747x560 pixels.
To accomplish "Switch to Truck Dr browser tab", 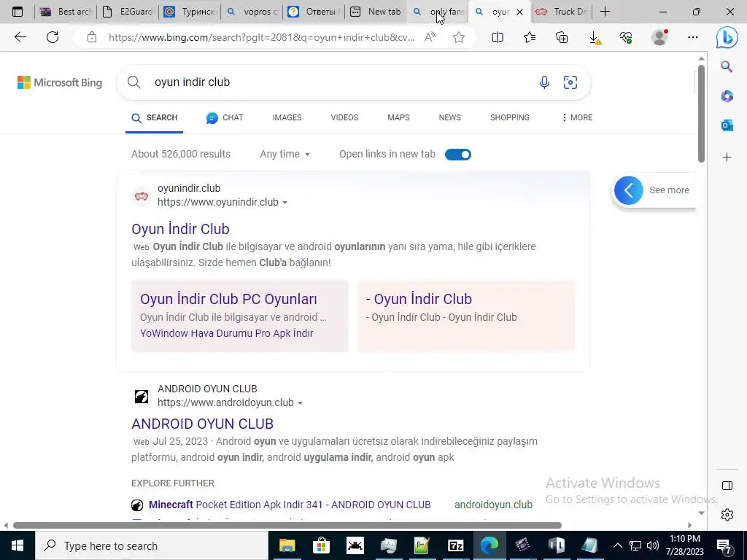I will [561, 12].
